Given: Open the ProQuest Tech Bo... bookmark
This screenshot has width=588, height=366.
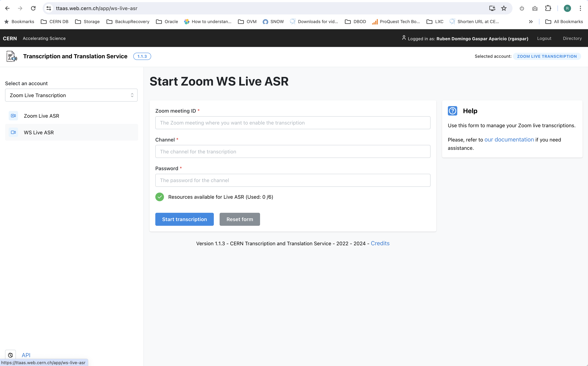Looking at the screenshot, I should point(396,21).
